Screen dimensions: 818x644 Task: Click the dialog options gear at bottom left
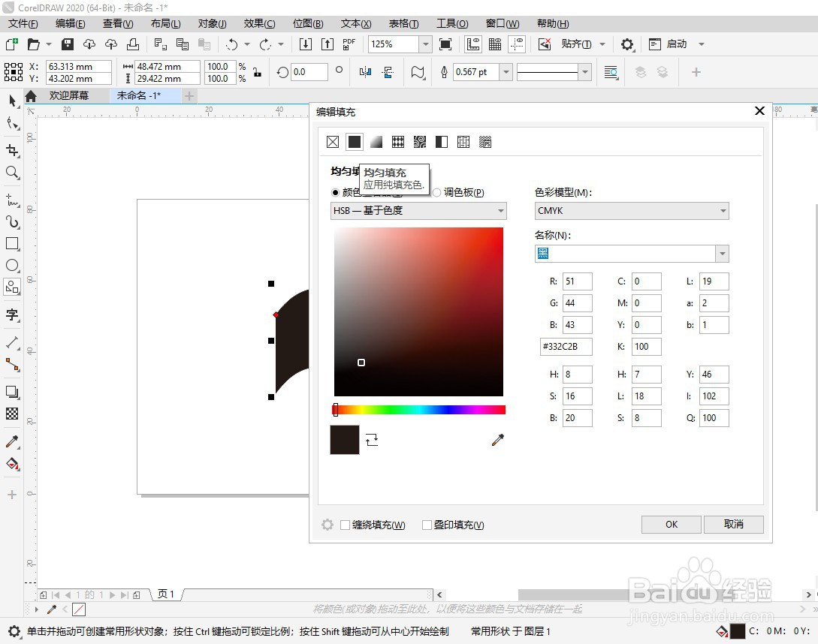pos(327,525)
